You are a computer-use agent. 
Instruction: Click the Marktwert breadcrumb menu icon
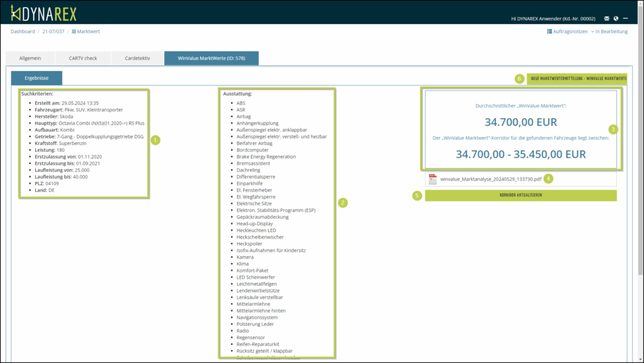coord(74,31)
